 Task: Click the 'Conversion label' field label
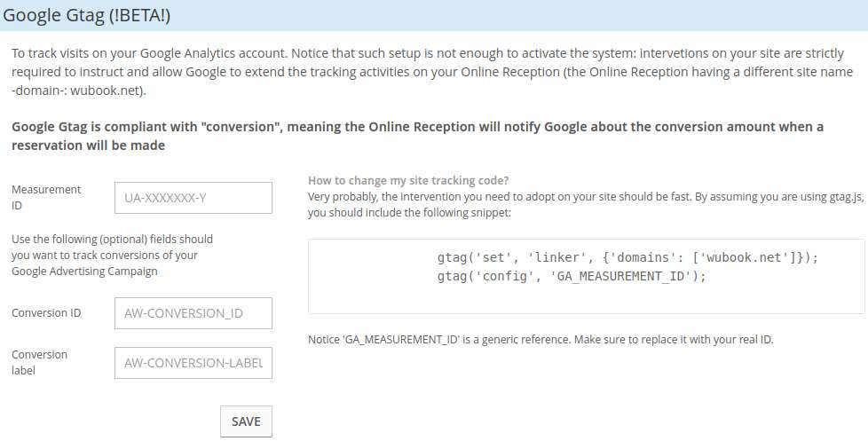39,362
